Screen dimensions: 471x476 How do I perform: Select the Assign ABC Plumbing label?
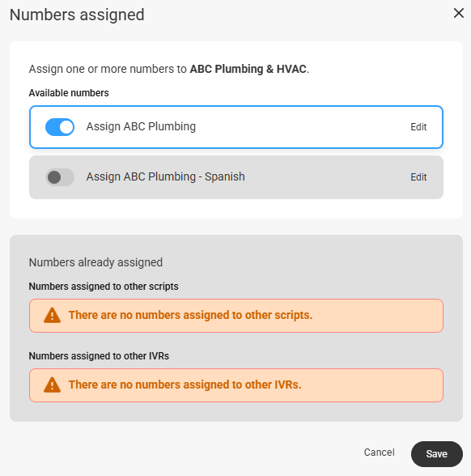tap(141, 126)
